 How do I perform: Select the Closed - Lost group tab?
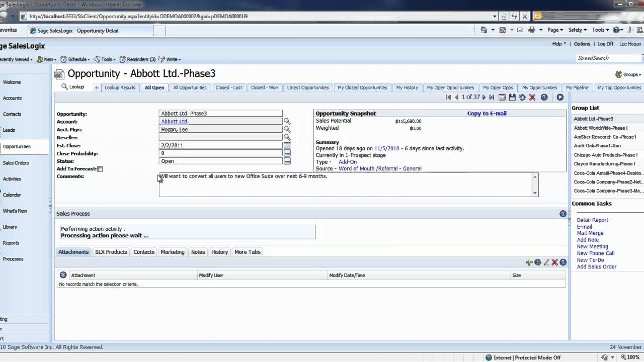(x=229, y=87)
